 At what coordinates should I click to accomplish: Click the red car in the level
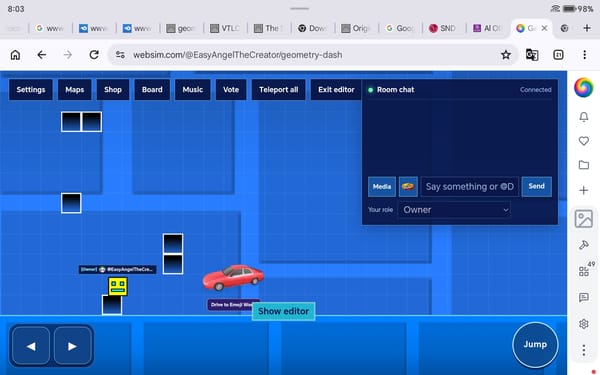tap(233, 277)
